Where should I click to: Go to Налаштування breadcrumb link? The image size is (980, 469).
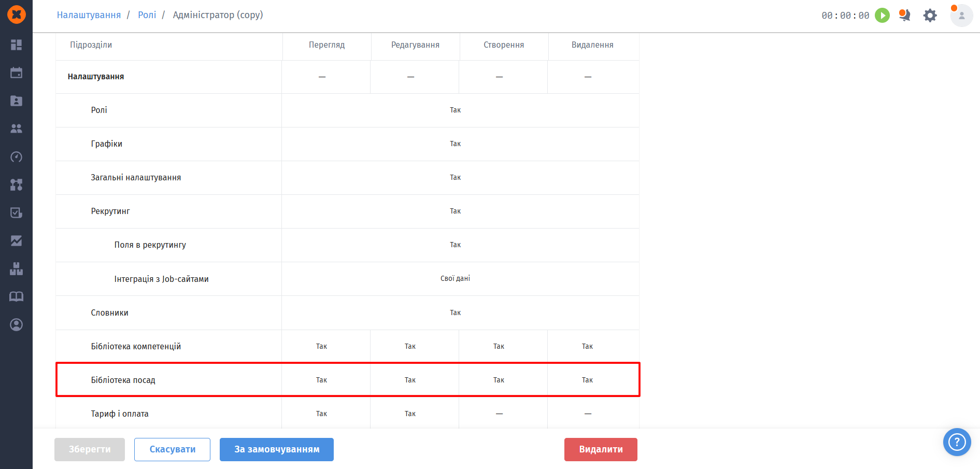tap(89, 15)
